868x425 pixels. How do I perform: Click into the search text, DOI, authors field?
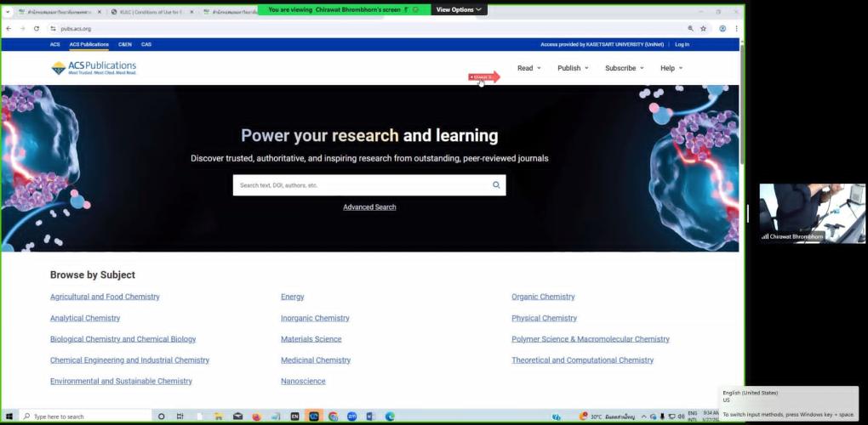click(357, 184)
